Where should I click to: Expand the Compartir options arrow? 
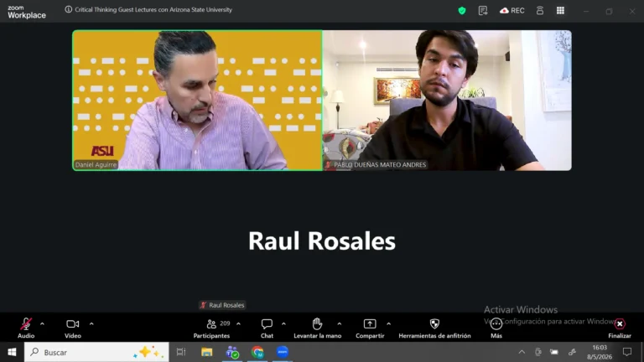(x=388, y=323)
